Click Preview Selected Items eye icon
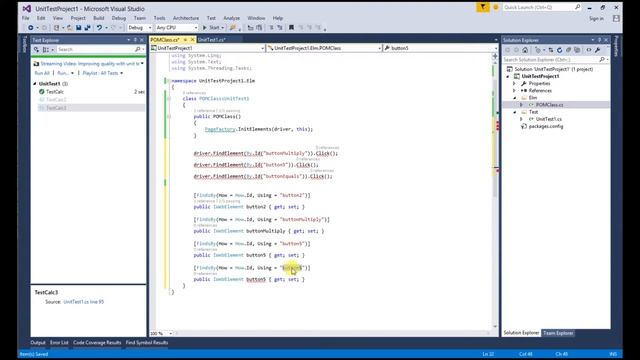The height and width of the screenshot is (360, 640). click(589, 50)
